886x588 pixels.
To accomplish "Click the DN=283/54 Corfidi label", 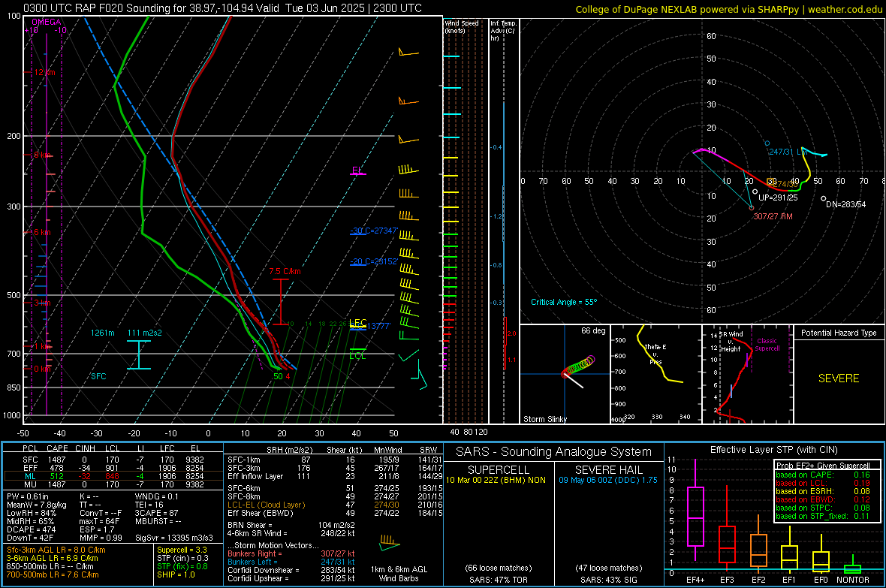I will click(845, 204).
